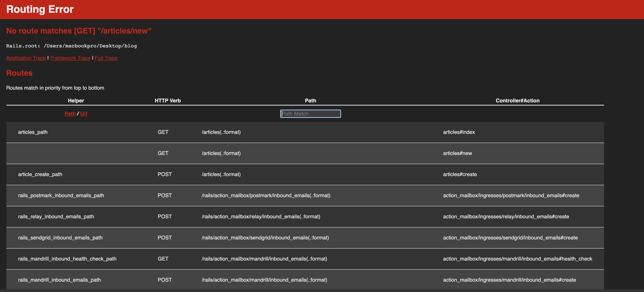Select rails_mandrill_inbound_emails_path helper

59,280
